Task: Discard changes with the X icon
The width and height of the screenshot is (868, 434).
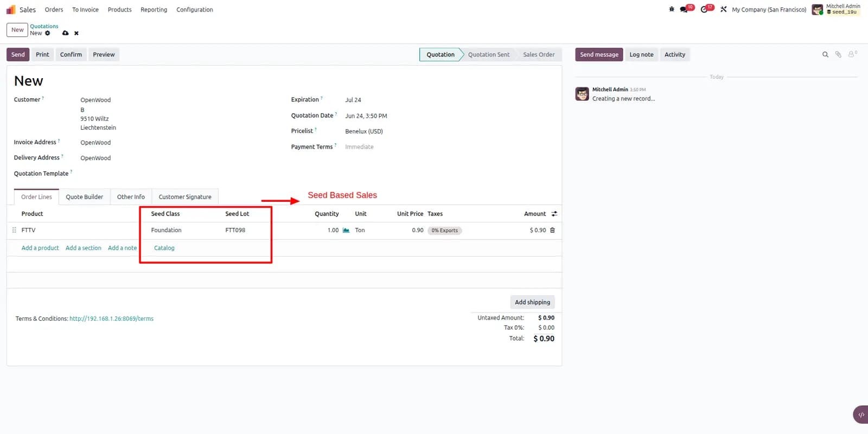Action: (x=76, y=33)
